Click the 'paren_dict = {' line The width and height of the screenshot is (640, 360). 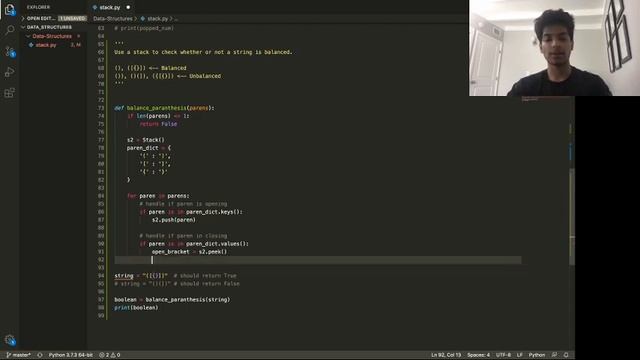(x=149, y=148)
